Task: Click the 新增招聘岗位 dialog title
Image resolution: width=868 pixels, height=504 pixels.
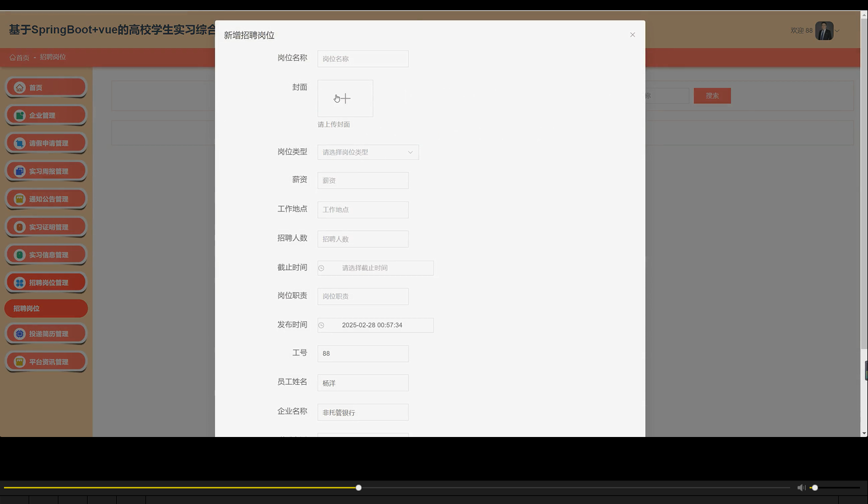Action: [249, 36]
